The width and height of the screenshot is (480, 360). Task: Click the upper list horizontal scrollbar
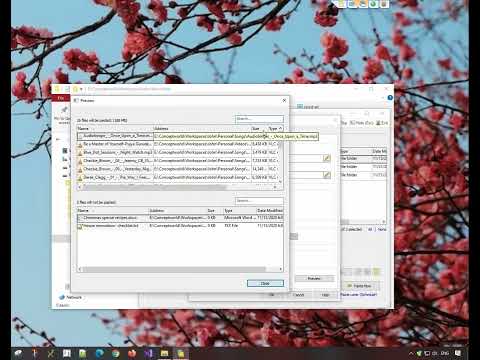[x=154, y=188]
